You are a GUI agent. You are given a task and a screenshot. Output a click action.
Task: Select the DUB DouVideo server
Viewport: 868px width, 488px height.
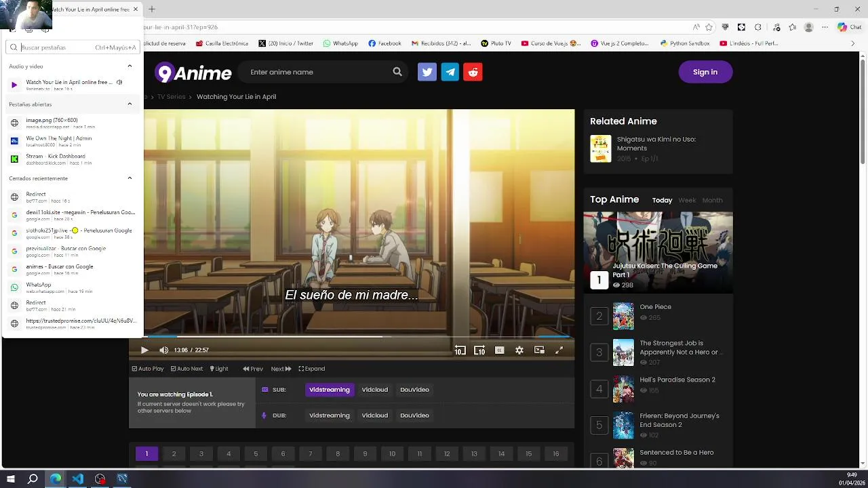click(414, 415)
